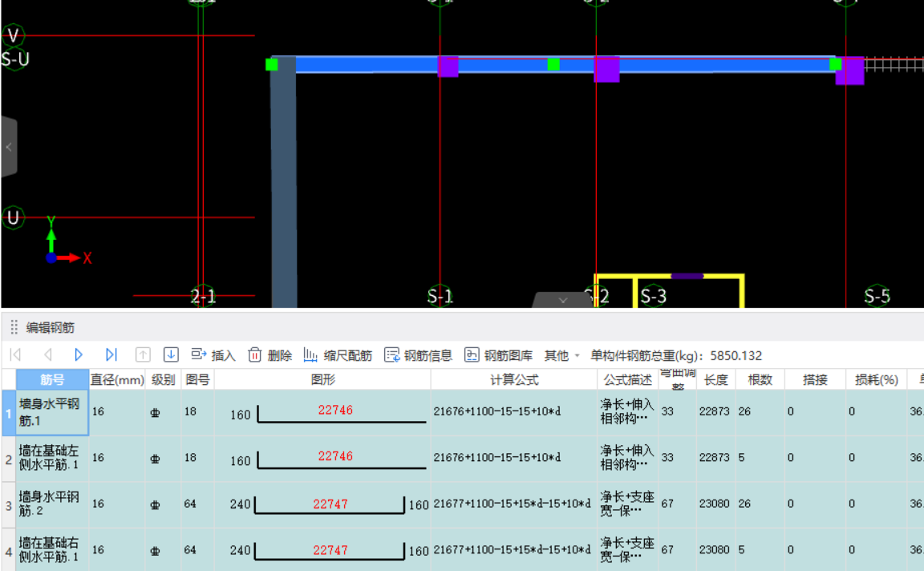This screenshot has height=571, width=924.
Task: Click the 22747 shape in row 3
Action: [x=330, y=504]
